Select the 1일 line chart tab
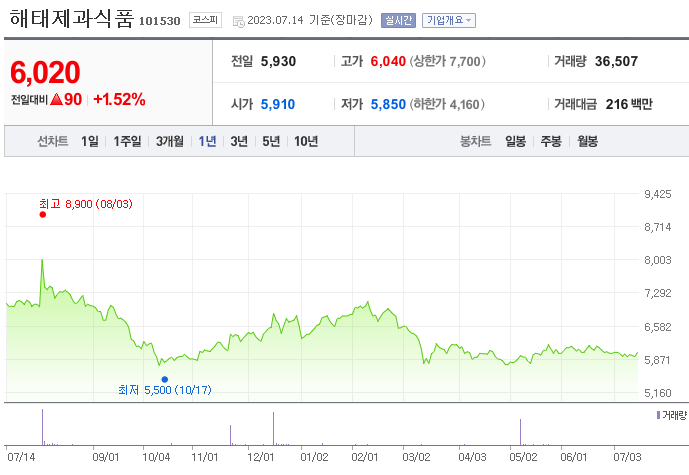Image resolution: width=689 pixels, height=475 pixels. point(90,141)
